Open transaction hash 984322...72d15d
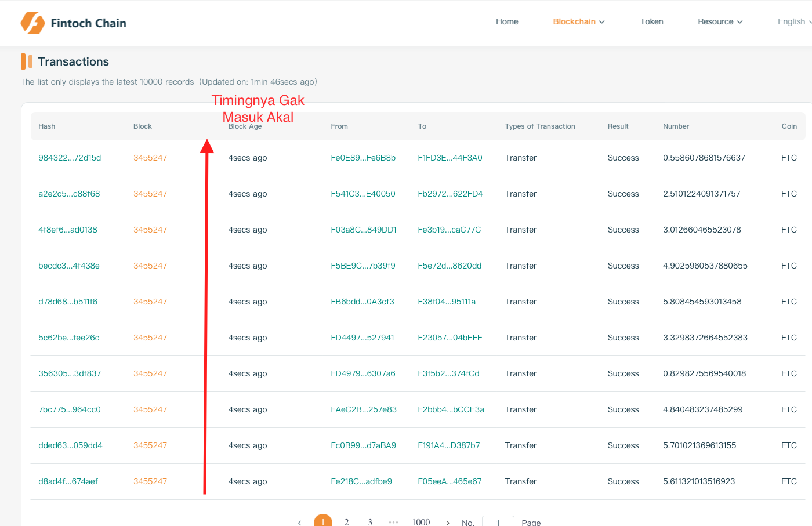812x526 pixels. click(x=70, y=158)
